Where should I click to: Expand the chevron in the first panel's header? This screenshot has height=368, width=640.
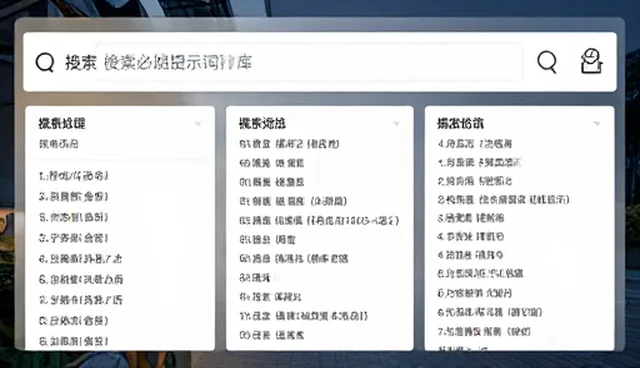coord(198,123)
